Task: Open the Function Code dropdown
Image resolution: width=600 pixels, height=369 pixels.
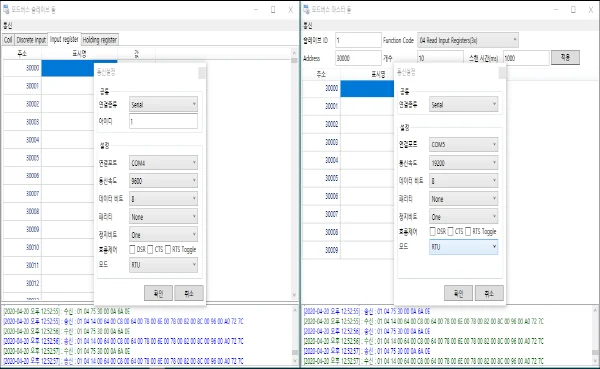Action: (x=468, y=40)
